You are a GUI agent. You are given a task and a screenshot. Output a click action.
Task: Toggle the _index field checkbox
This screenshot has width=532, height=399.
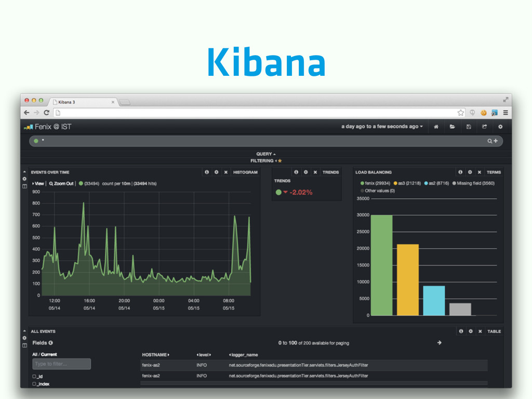point(34,384)
